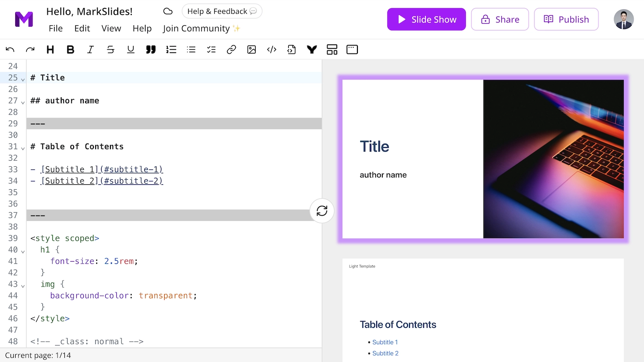The width and height of the screenshot is (644, 362).
Task: Insert an image via the image icon
Action: pyautogui.click(x=251, y=49)
